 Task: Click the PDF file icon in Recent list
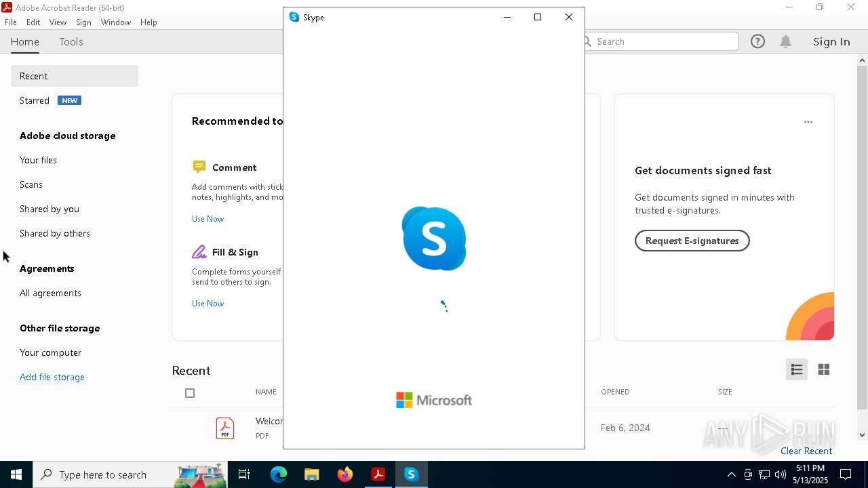point(225,428)
